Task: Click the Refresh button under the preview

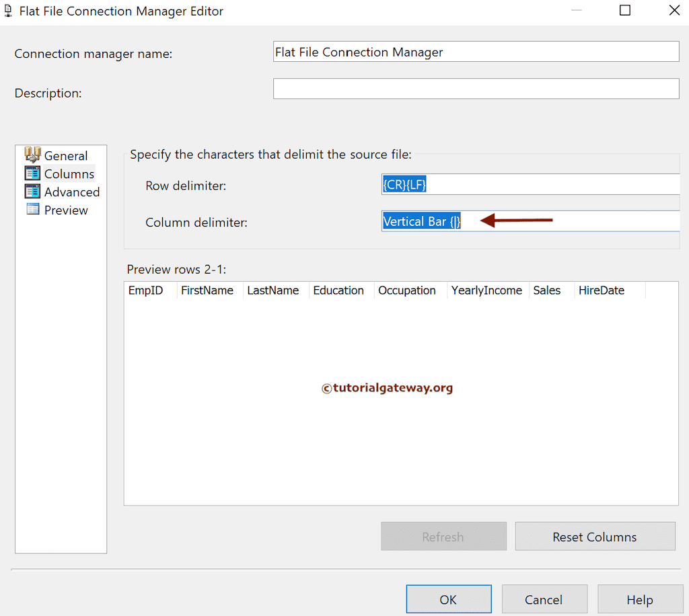Action: click(443, 536)
